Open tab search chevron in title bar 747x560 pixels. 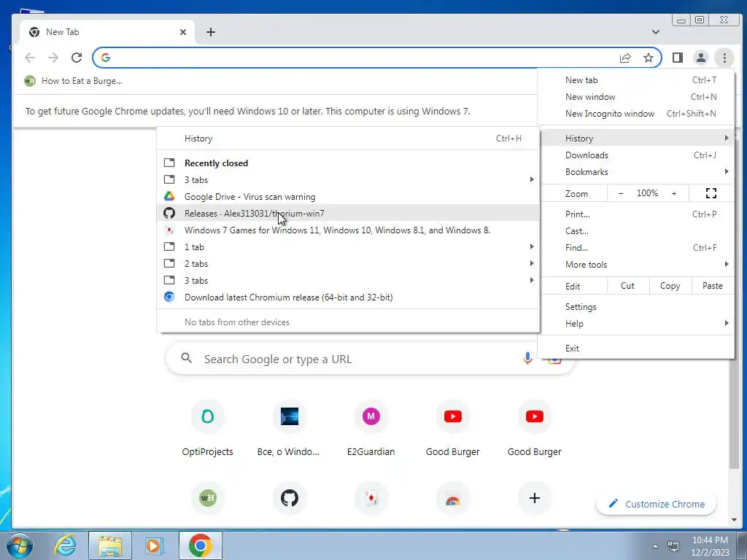tap(656, 32)
